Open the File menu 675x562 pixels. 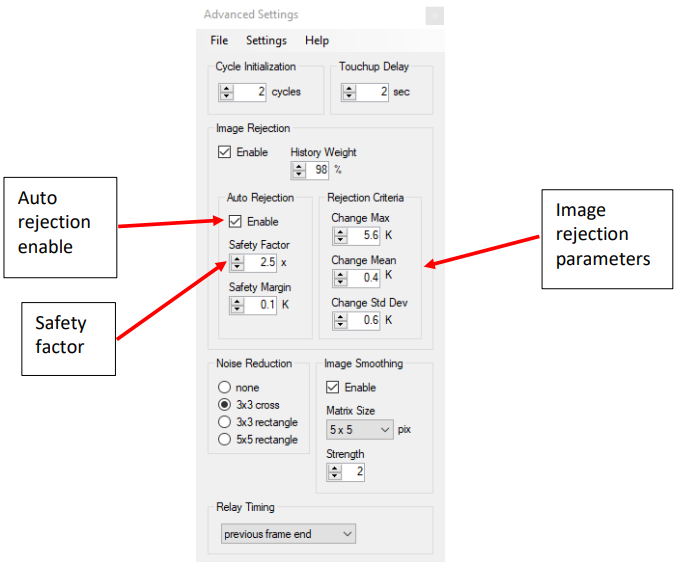(x=219, y=41)
